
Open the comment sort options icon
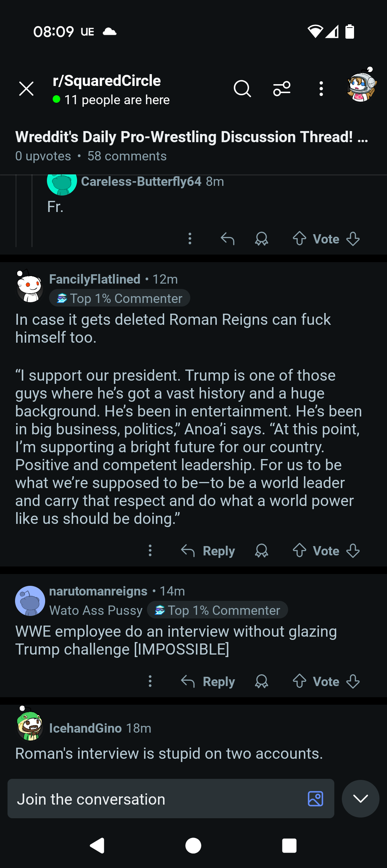click(282, 88)
